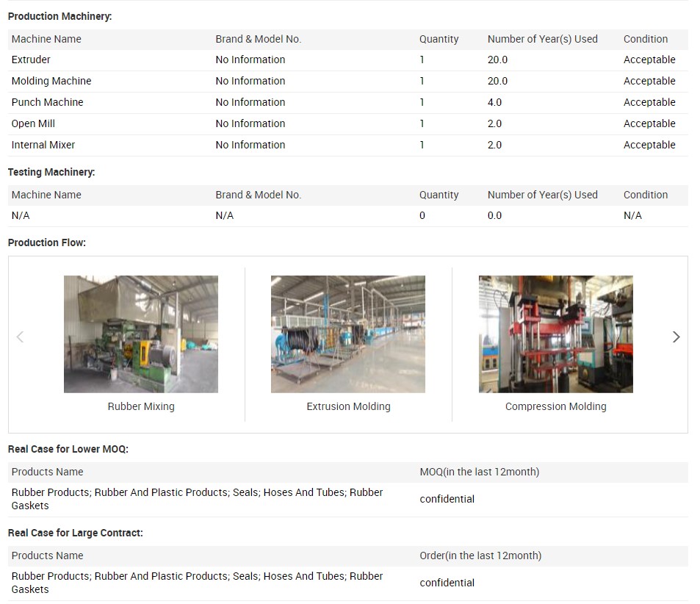The image size is (700, 604).
Task: Select the Extruder machine name cell
Action: [31, 60]
